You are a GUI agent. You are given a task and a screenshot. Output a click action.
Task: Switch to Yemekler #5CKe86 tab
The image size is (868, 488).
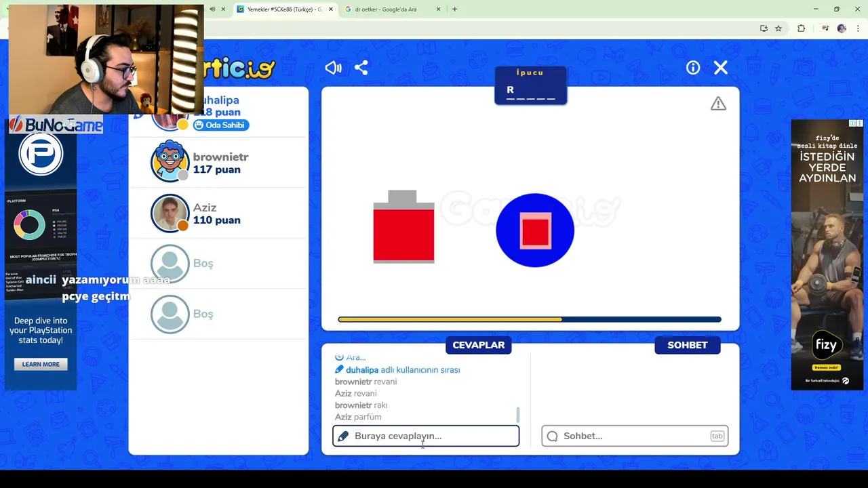pos(285,9)
